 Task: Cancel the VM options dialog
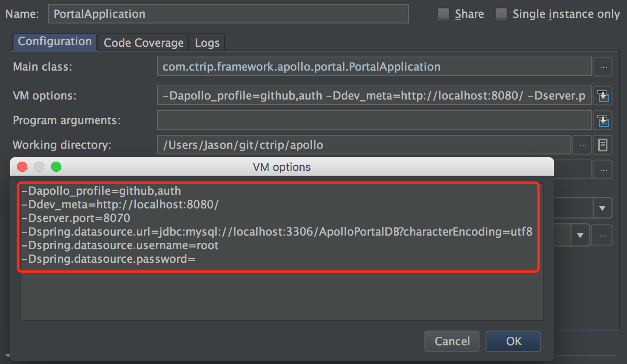pos(452,341)
